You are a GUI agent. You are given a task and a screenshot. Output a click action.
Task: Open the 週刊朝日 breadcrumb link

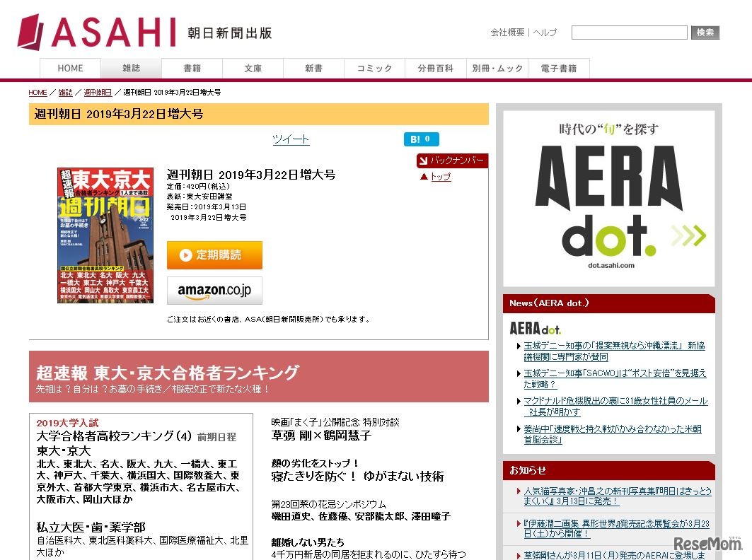click(98, 92)
